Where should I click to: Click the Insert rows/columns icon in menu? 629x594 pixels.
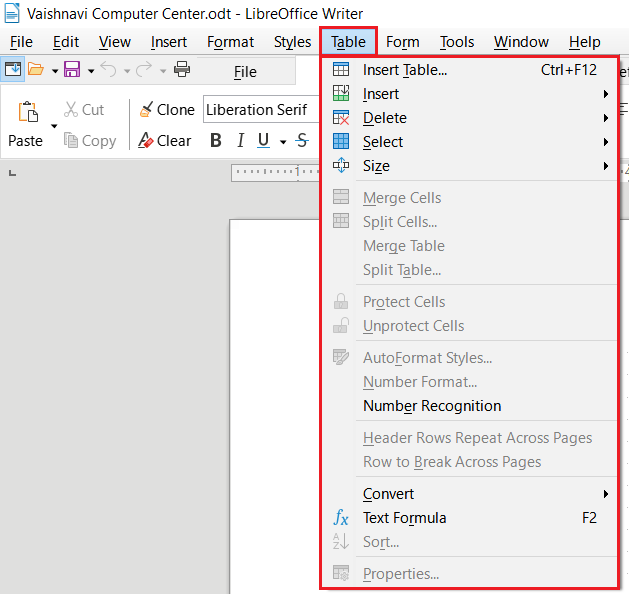point(341,93)
